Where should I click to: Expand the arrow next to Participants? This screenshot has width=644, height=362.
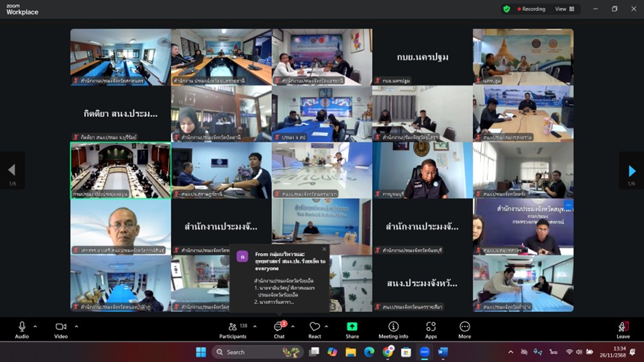(255, 326)
